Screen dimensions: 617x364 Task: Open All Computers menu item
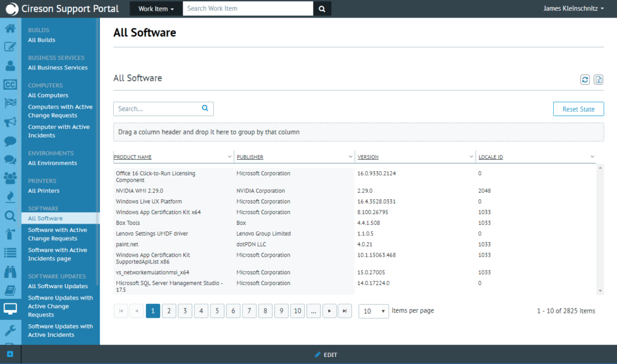(x=48, y=95)
